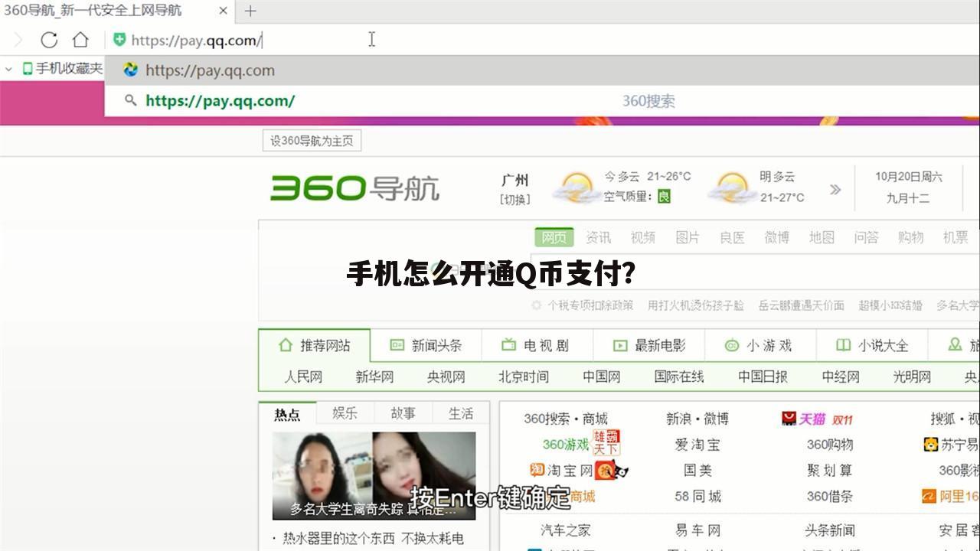Open 苏宁易购 link with lion icon

click(x=951, y=445)
